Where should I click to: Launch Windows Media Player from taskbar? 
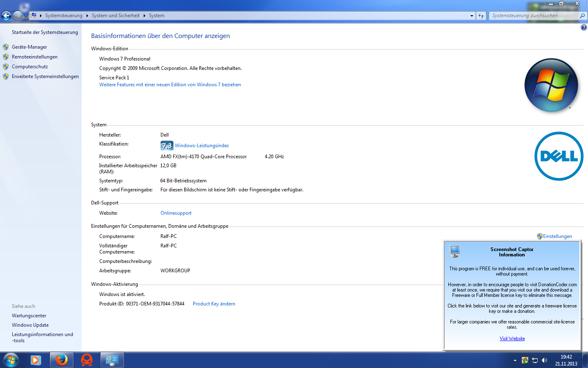pos(36,360)
